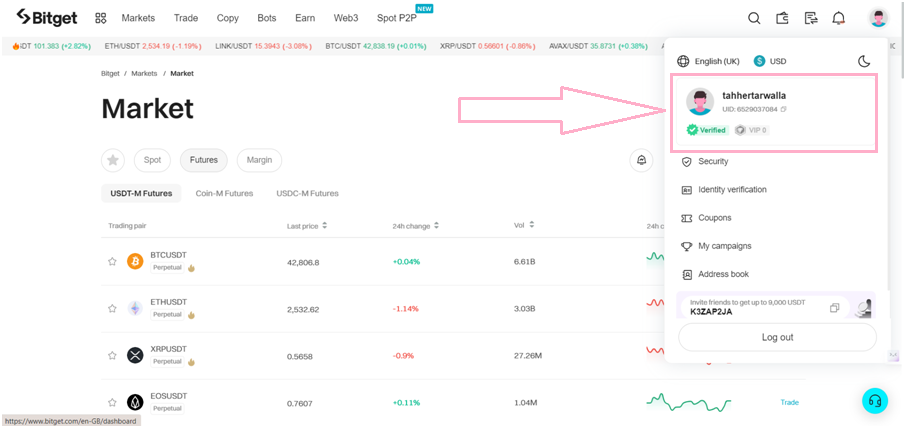
Task: Favourite the XRPUSDT row star
Action: coord(112,355)
